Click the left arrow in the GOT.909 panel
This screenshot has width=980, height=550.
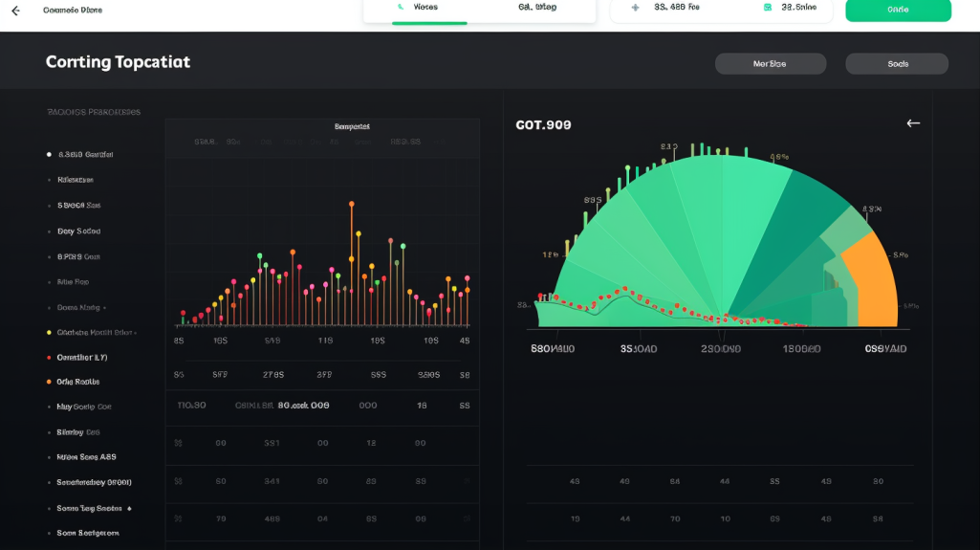913,123
